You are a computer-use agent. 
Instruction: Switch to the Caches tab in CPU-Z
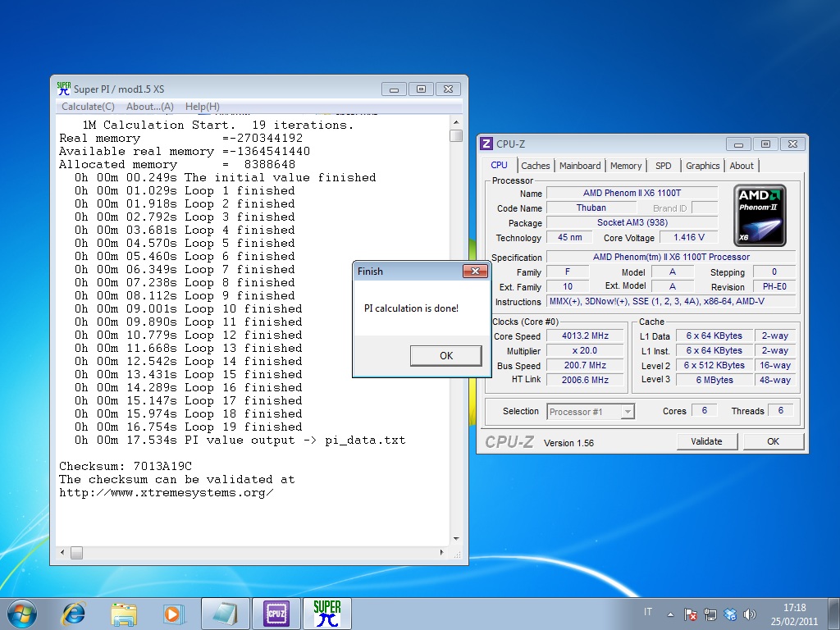[536, 166]
